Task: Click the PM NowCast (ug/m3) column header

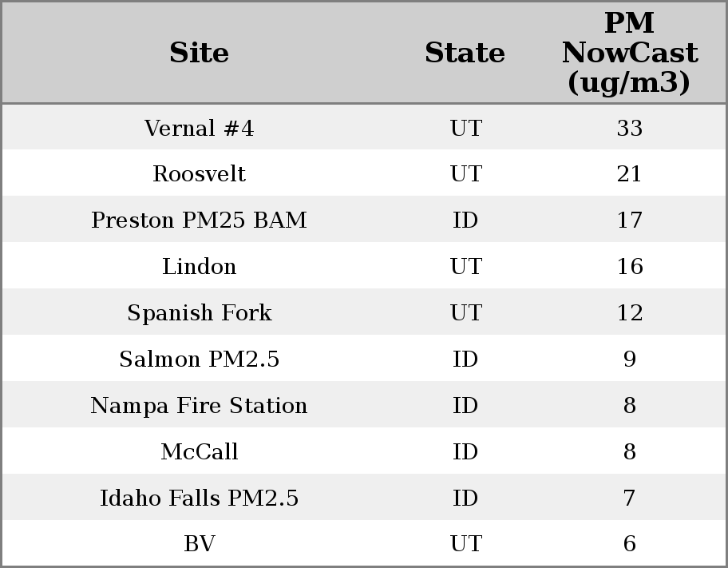Action: 629,53
